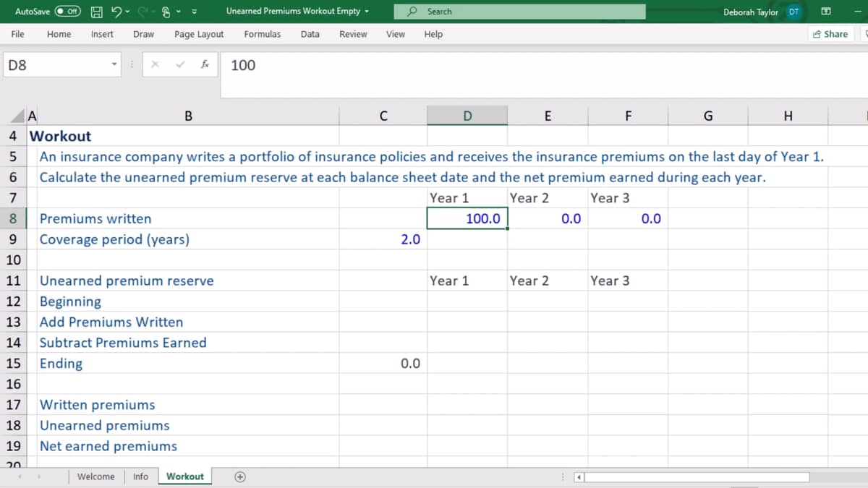Open the View ribbon tab
This screenshot has height=488, width=868.
pos(396,34)
